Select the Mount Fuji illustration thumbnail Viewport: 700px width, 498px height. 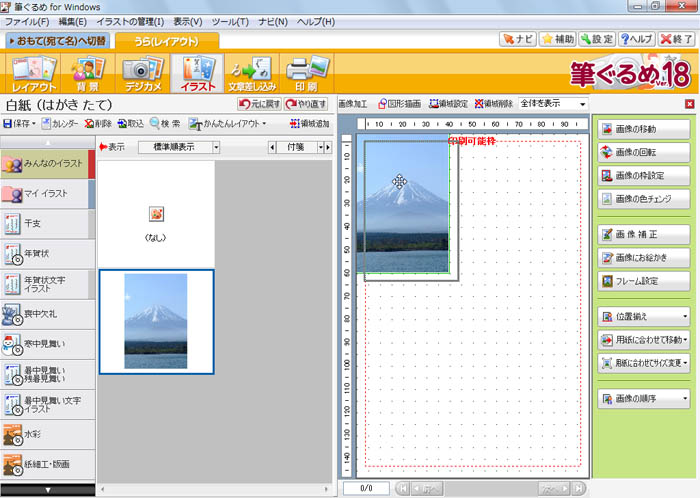155,321
